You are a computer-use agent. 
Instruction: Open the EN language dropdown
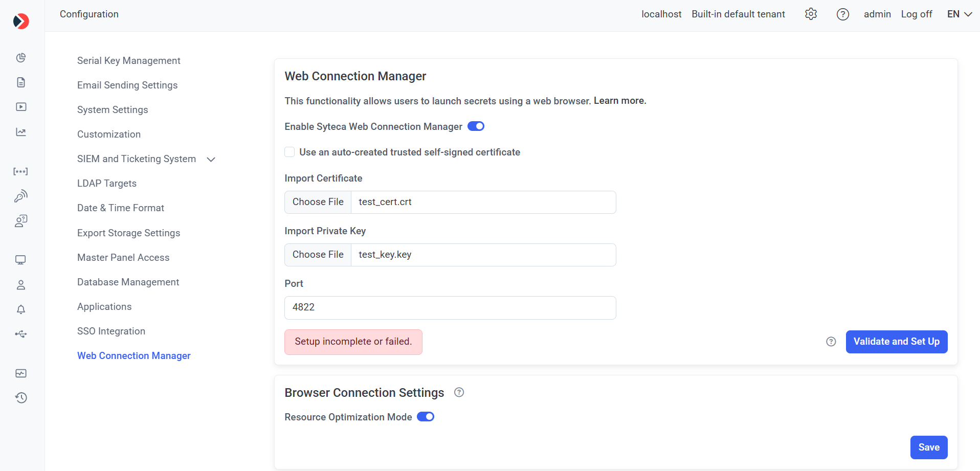(959, 14)
